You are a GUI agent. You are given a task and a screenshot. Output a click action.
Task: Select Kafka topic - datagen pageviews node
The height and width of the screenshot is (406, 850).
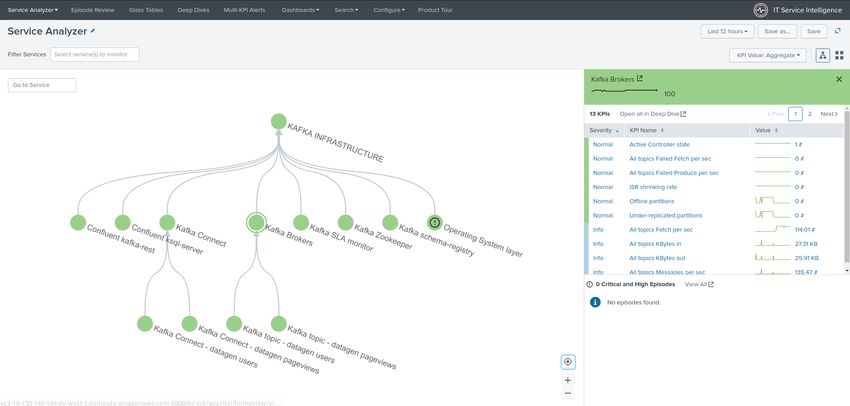pos(279,324)
